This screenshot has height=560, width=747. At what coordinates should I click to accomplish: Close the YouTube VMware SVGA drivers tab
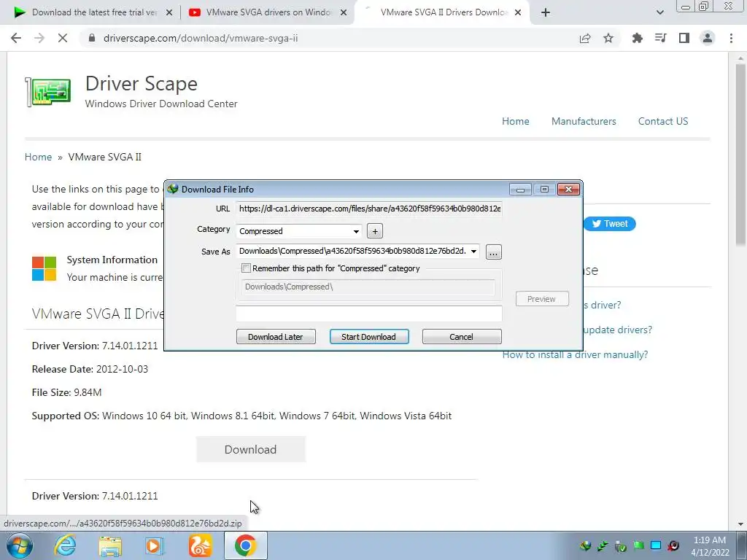(x=344, y=13)
